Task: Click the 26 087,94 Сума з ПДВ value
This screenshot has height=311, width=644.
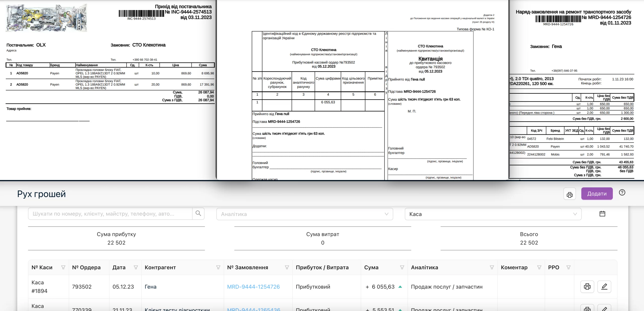Action: pos(206,100)
